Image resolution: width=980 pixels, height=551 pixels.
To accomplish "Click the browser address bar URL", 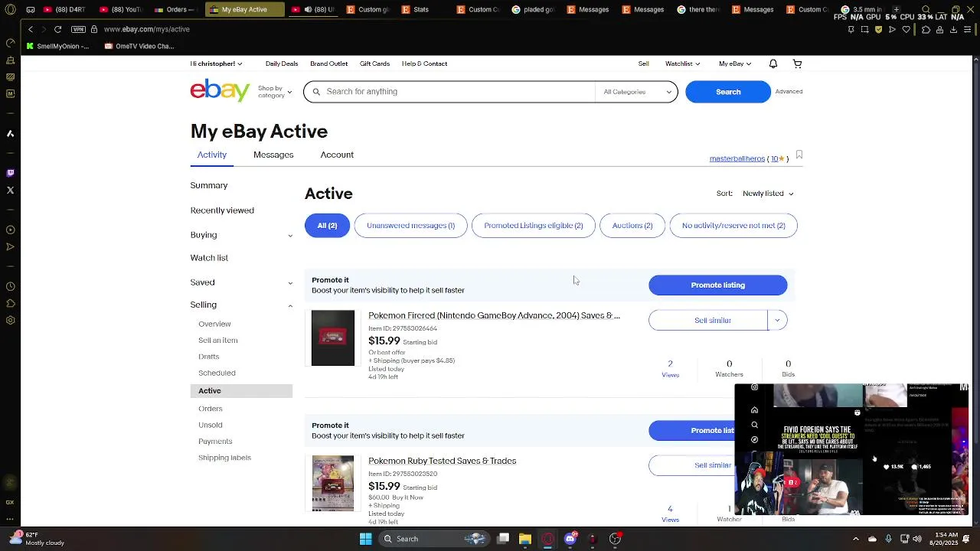I will tap(146, 29).
